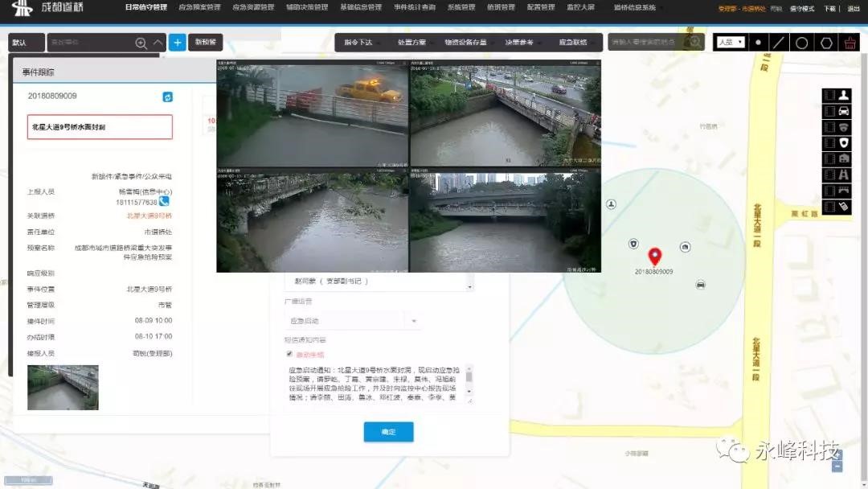The image size is (868, 489).
Task: Select the point drawing tool
Action: coord(758,42)
